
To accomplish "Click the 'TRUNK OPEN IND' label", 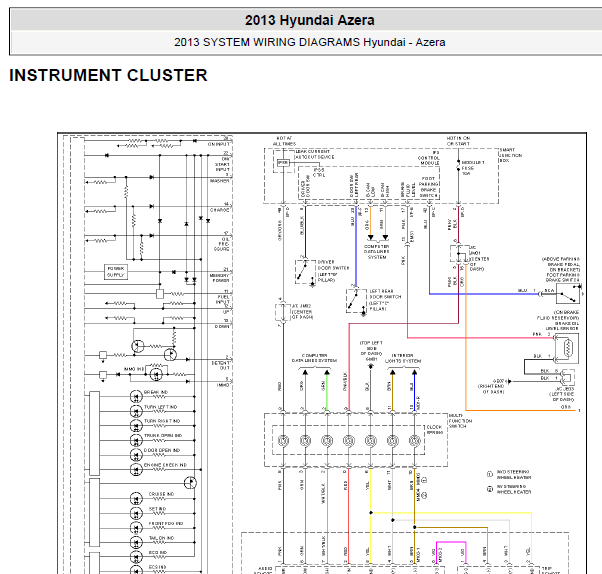I will pyautogui.click(x=163, y=436).
